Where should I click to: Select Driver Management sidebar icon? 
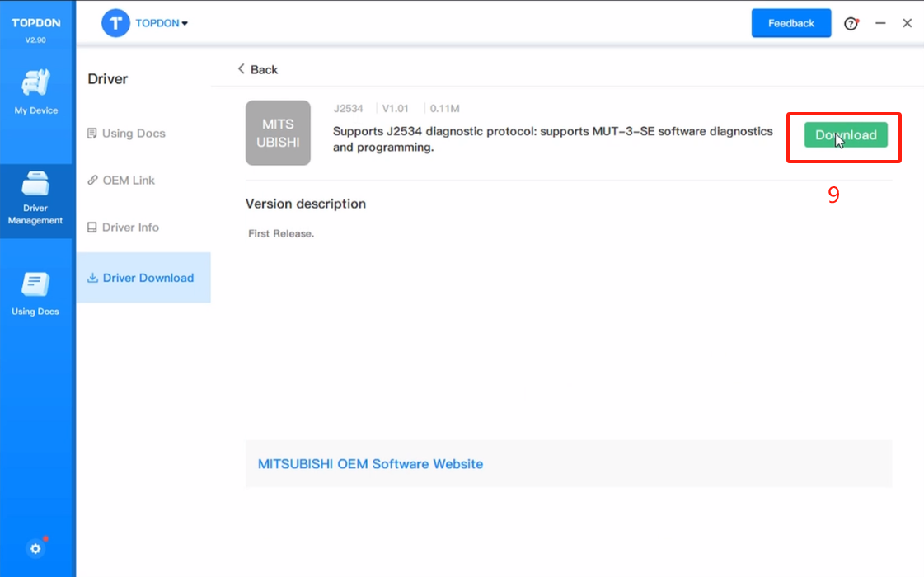pos(35,184)
